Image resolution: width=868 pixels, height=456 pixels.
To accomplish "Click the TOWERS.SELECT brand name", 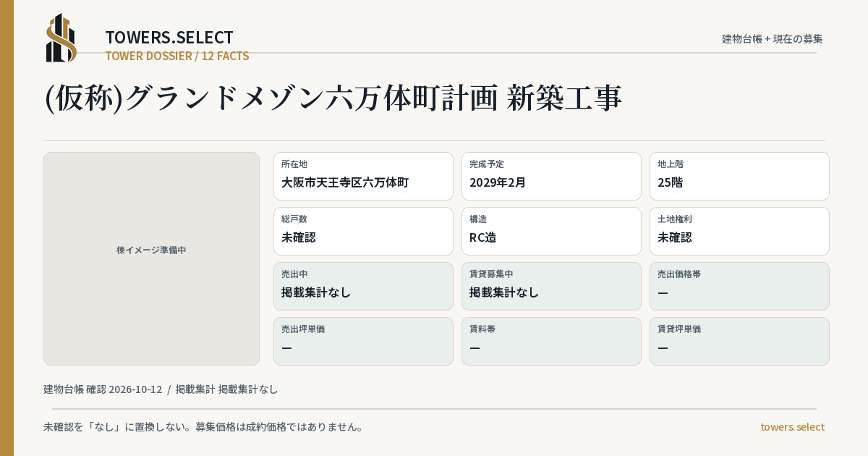I will (x=169, y=38).
